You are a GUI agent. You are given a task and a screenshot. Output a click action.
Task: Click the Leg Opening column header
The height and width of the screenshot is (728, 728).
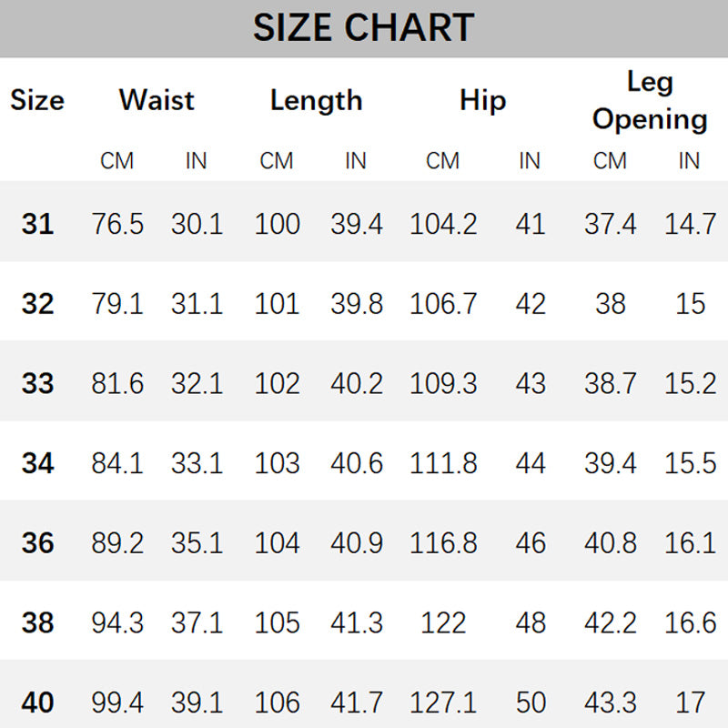pos(650,100)
